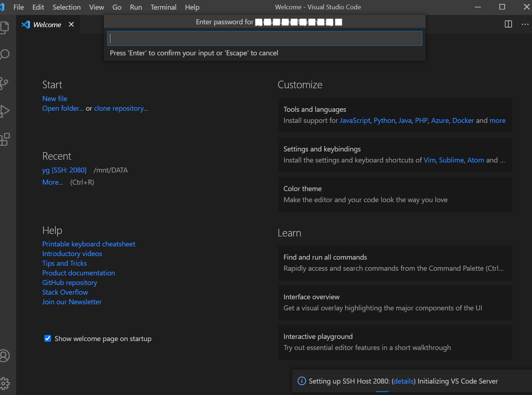532x395 pixels.
Task: Open Find and run all commands card
Action: pyautogui.click(x=395, y=263)
